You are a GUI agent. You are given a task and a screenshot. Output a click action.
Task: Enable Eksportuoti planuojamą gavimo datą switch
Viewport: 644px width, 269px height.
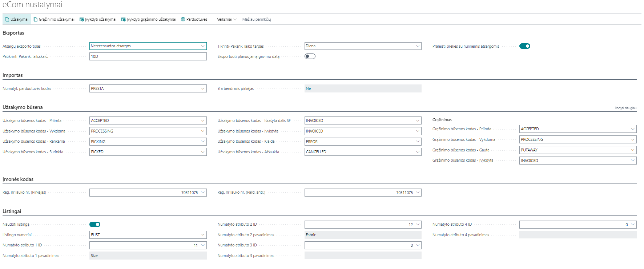tap(310, 56)
